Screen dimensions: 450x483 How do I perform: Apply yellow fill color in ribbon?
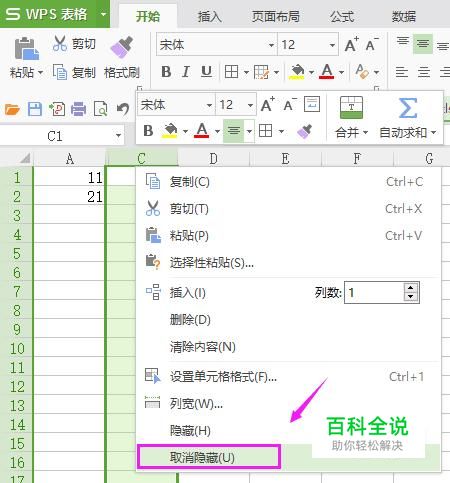(297, 72)
